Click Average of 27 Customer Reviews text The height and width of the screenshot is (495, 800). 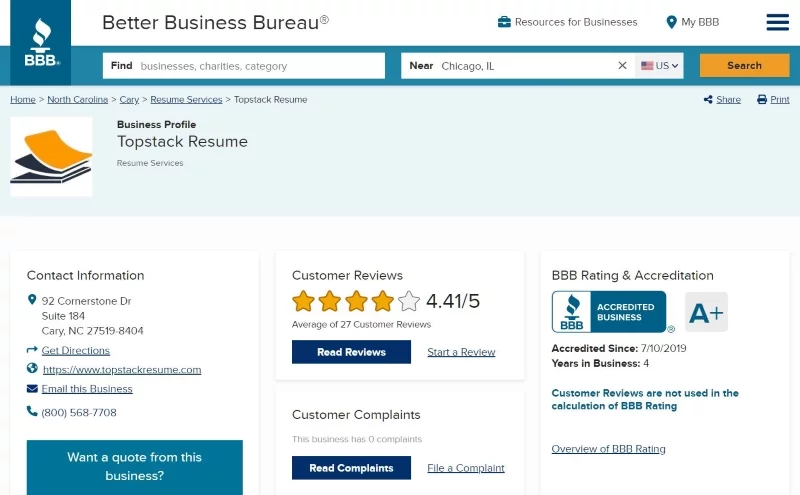tap(361, 324)
